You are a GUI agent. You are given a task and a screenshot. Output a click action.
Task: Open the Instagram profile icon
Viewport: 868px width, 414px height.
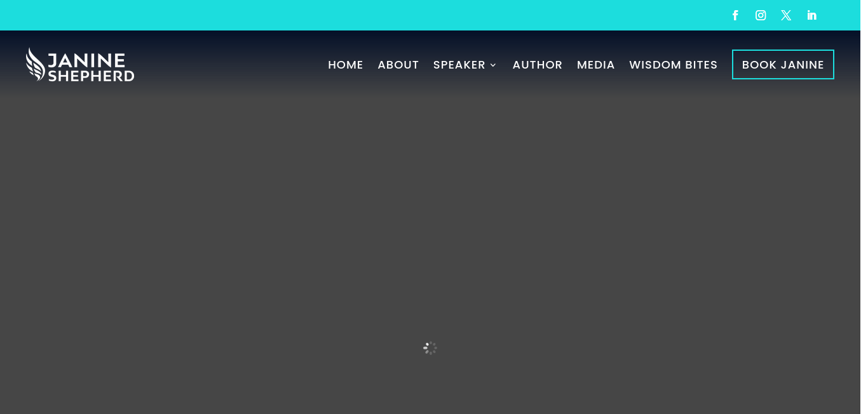pyautogui.click(x=761, y=15)
